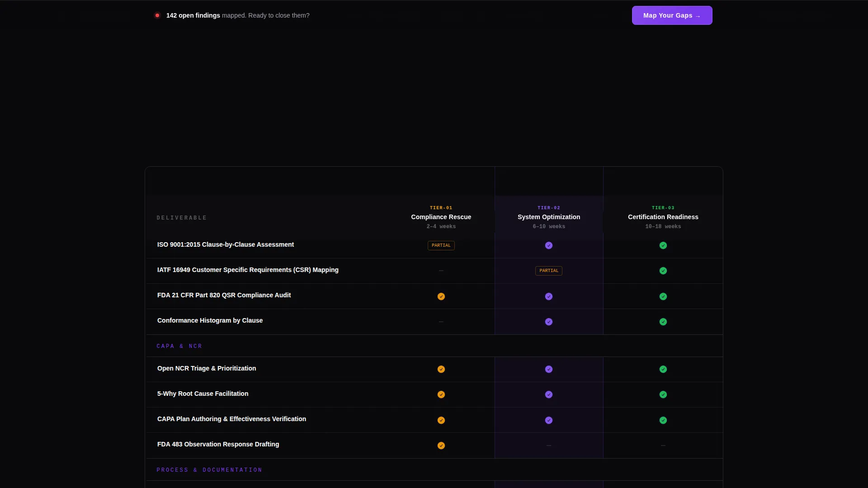The width and height of the screenshot is (868, 488).
Task: Click the 142 open findings text
Action: (x=193, y=15)
